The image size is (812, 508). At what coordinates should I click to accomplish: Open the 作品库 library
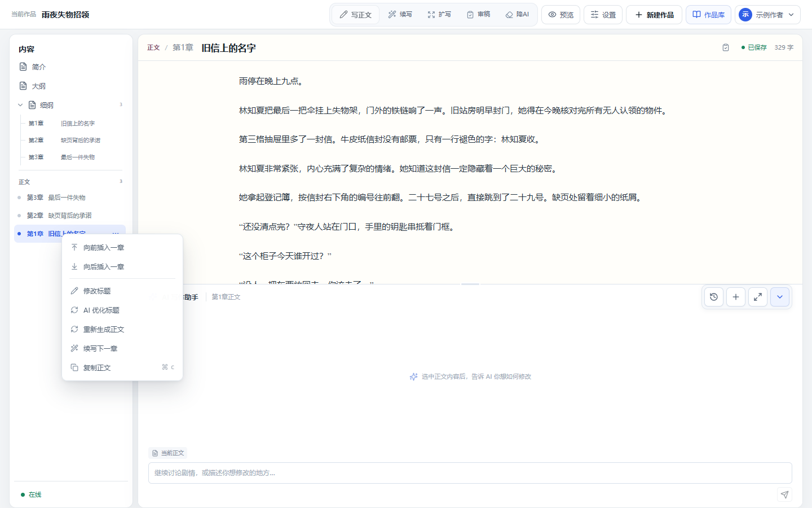tap(708, 15)
